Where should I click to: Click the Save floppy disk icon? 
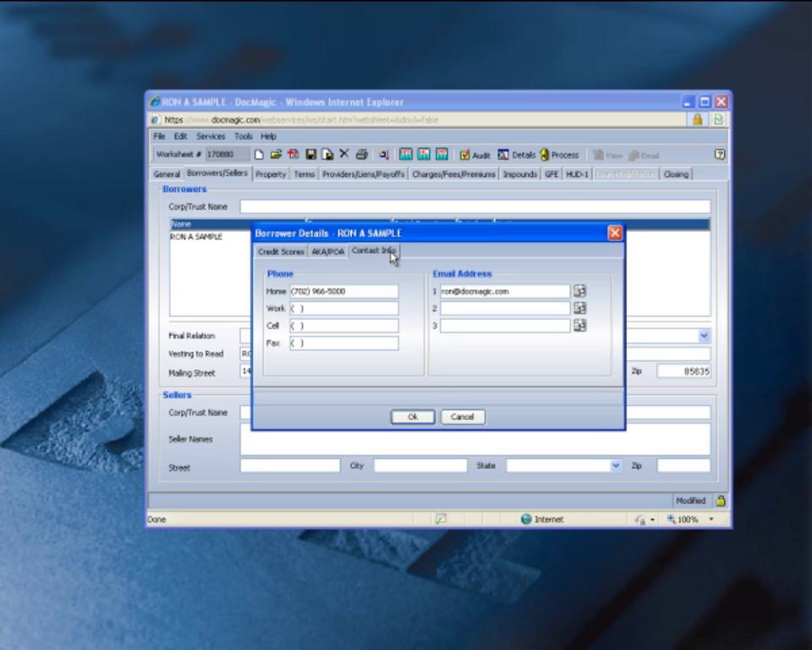[311, 154]
